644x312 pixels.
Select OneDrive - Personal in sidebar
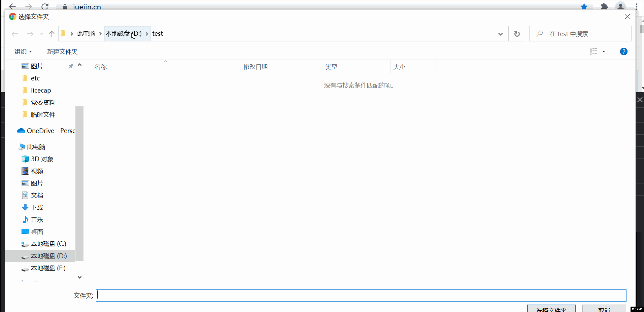[46, 131]
